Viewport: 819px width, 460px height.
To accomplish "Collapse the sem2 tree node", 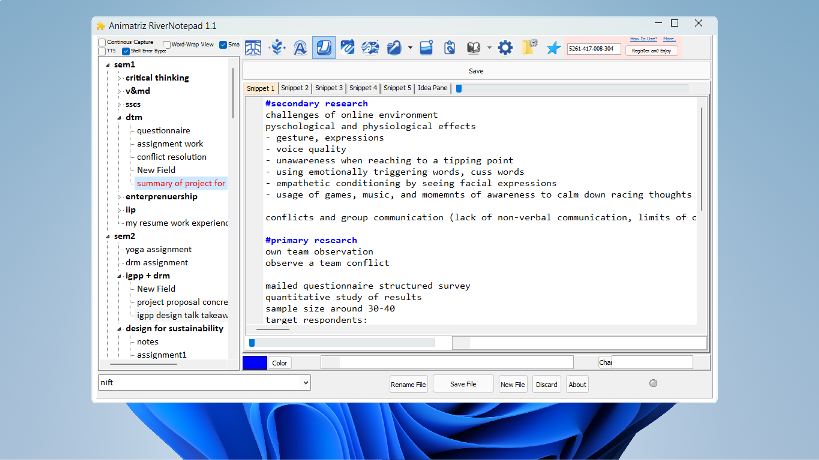I will 108,237.
